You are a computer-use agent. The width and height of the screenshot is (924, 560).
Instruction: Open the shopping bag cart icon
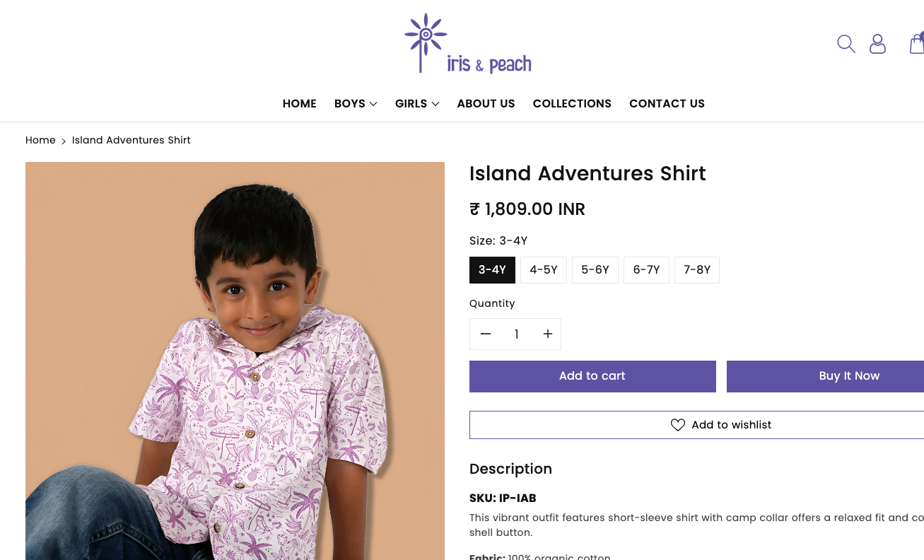tap(917, 44)
